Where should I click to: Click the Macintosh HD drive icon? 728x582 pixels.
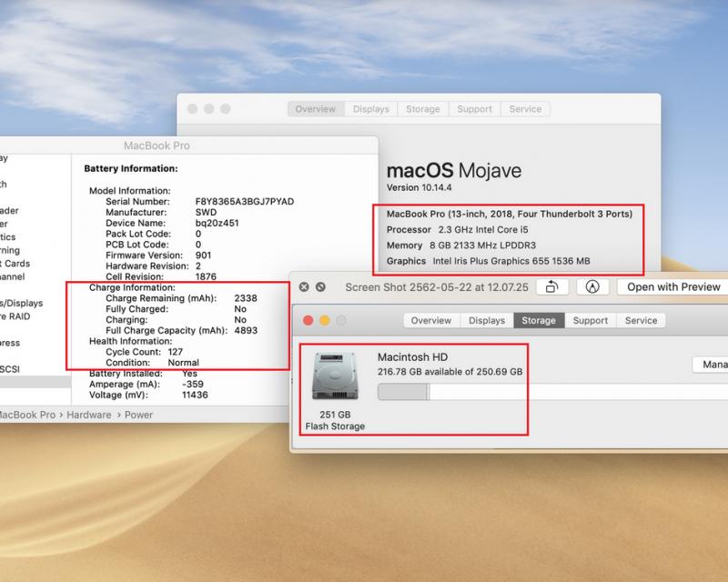point(329,374)
